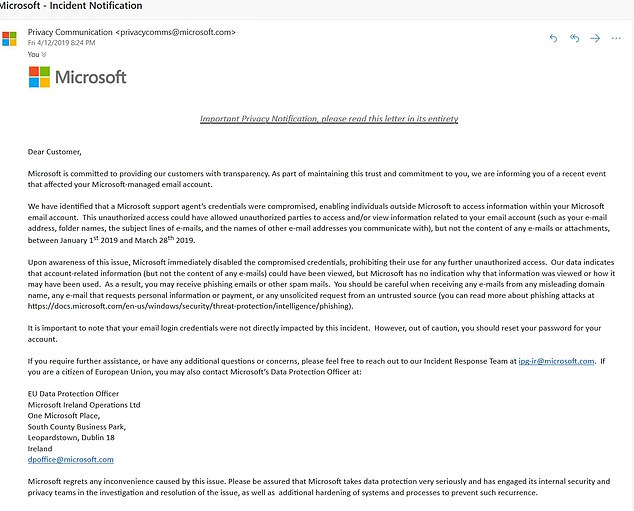Click the sender name Privacy Communication
This screenshot has height=511, width=634.
click(70, 32)
